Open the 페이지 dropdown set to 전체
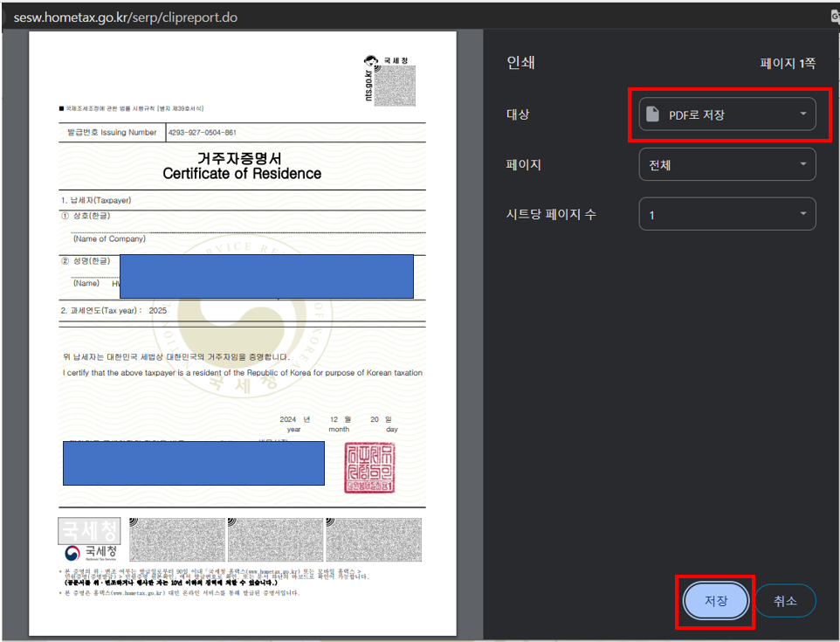Image resolution: width=840 pixels, height=642 pixels. [727, 164]
